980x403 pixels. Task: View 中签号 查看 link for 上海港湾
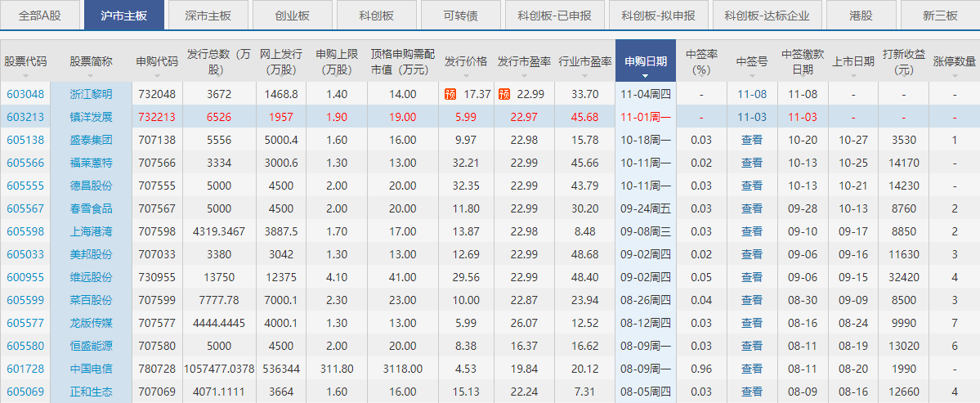tap(752, 232)
